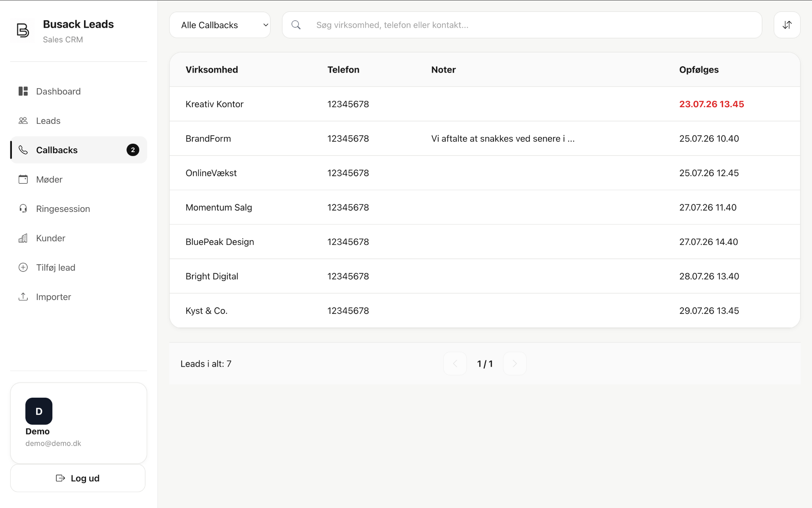
Task: Click the Leads people icon
Action: coord(23,121)
